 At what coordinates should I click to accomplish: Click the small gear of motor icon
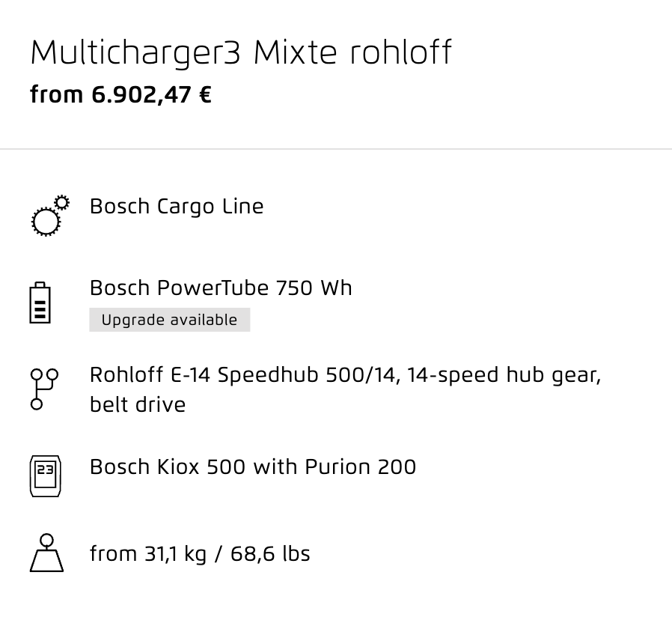62,202
